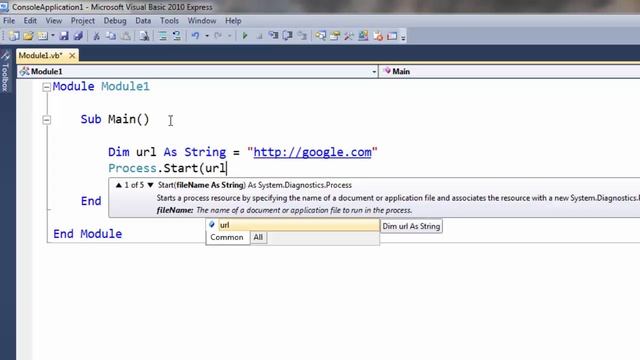Open the Tools menu

[169, 21]
